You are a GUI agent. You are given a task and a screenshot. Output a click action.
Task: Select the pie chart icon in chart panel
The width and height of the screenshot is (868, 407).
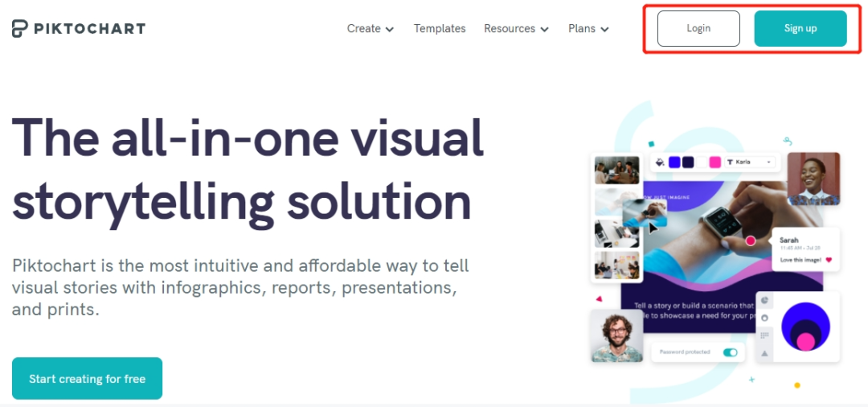click(764, 301)
